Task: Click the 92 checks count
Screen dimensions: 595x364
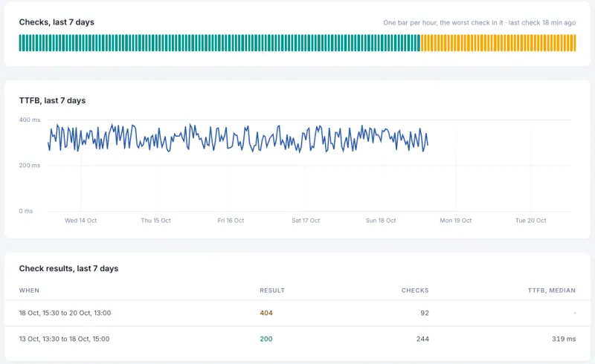Action: point(425,313)
